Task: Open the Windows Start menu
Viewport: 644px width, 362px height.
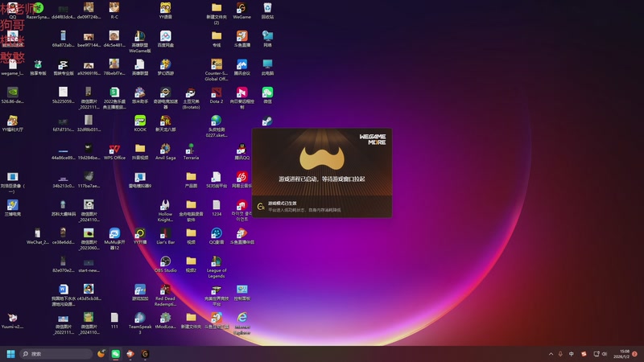Action: coord(10,354)
